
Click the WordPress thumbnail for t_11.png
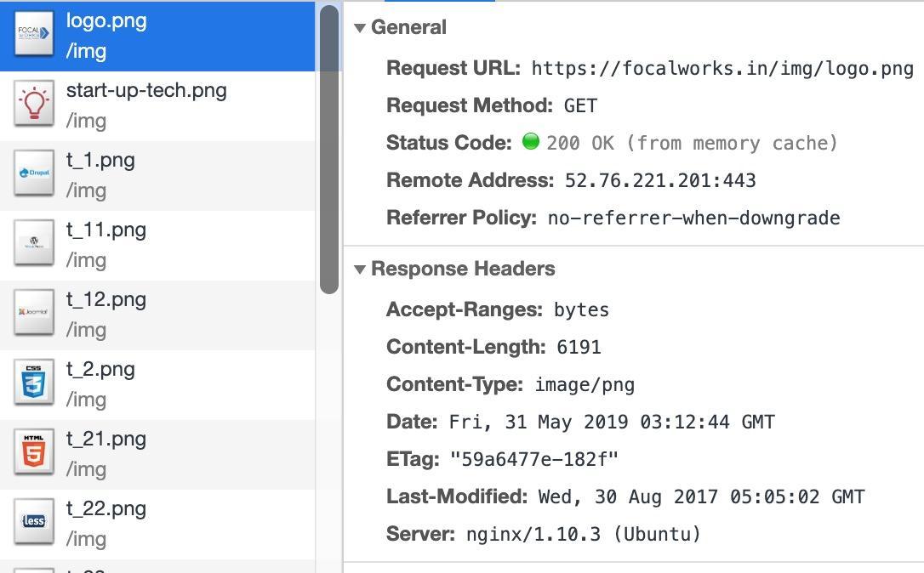(x=34, y=244)
